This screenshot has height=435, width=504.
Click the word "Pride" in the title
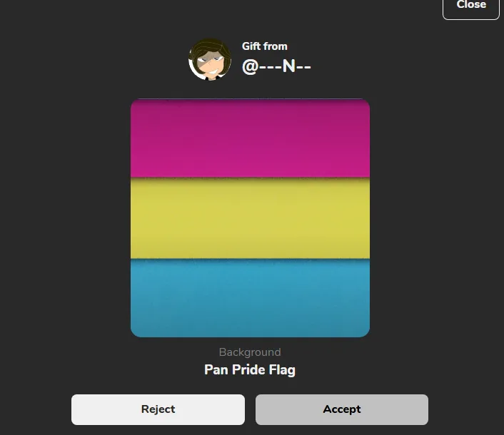(249, 369)
